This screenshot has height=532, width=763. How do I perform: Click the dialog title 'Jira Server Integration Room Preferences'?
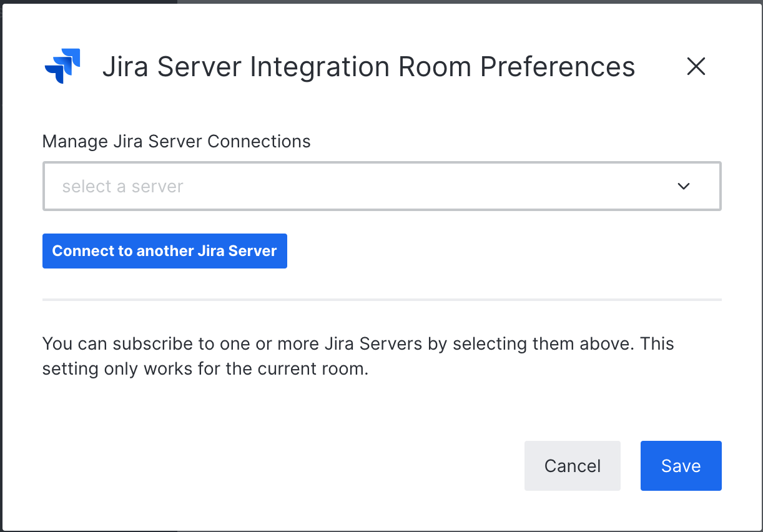pyautogui.click(x=368, y=67)
